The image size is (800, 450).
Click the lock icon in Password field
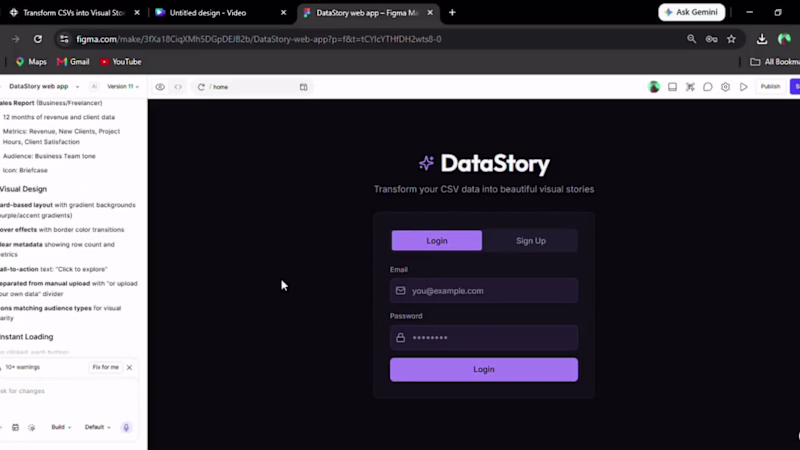pyautogui.click(x=401, y=338)
